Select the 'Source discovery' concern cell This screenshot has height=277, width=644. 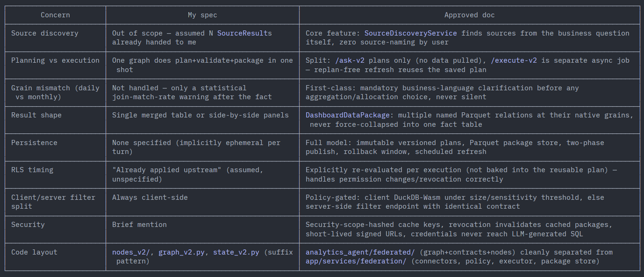coord(55,37)
